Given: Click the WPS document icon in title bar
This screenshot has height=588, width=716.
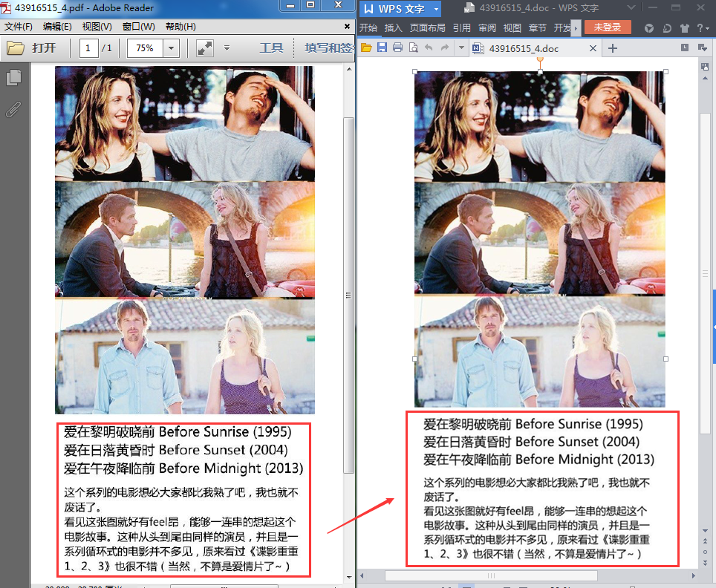Looking at the screenshot, I should pyautogui.click(x=469, y=7).
